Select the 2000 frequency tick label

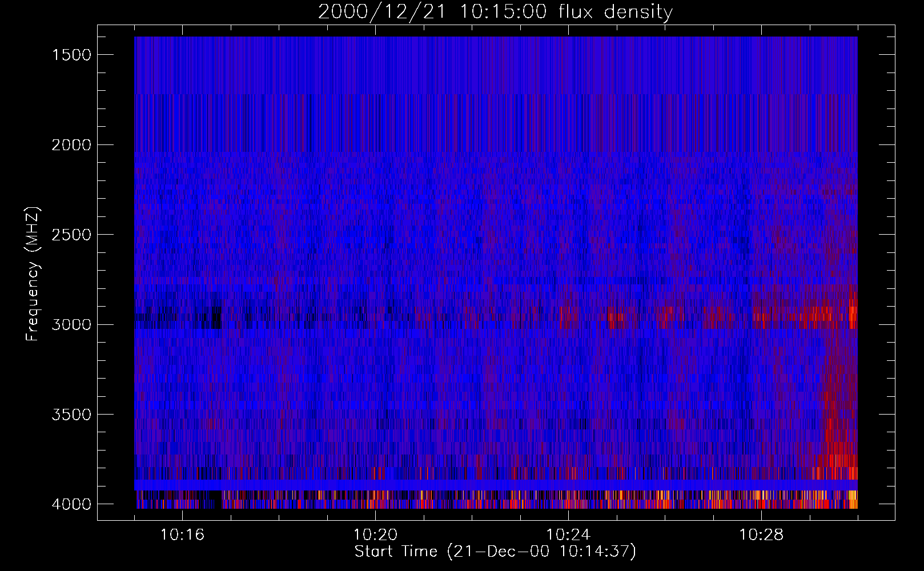(71, 145)
